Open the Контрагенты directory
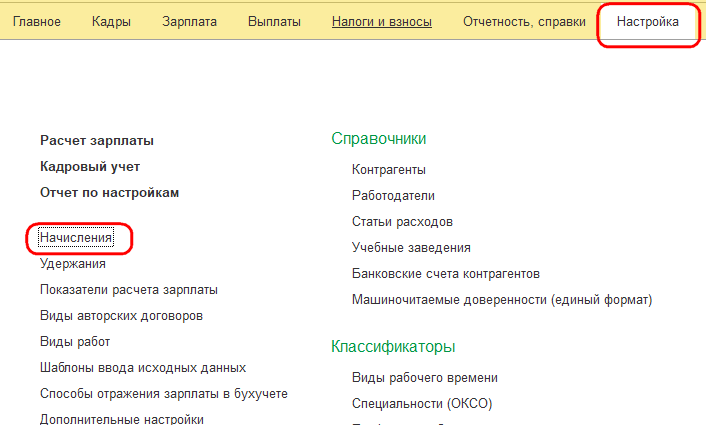 click(389, 170)
